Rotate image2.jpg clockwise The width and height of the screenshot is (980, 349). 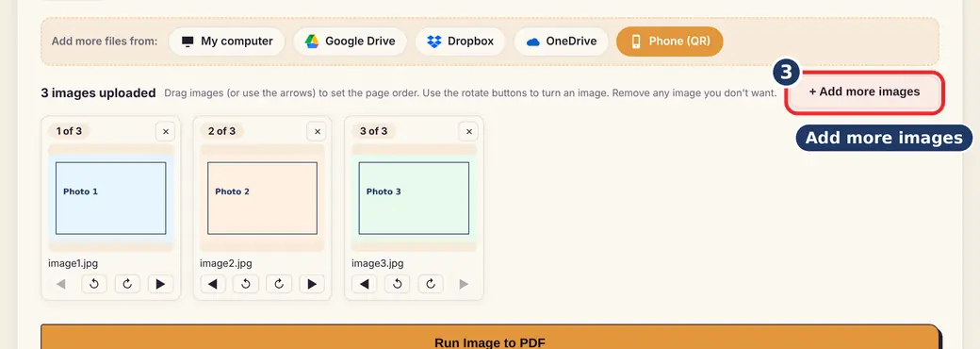click(279, 284)
